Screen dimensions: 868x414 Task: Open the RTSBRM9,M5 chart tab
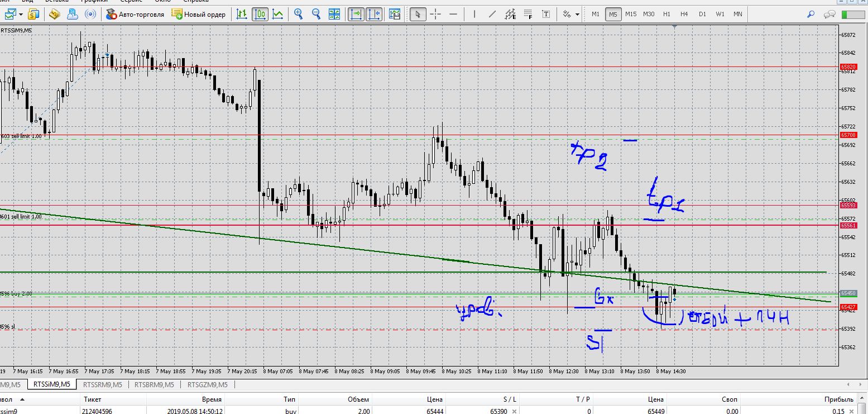coord(155,384)
